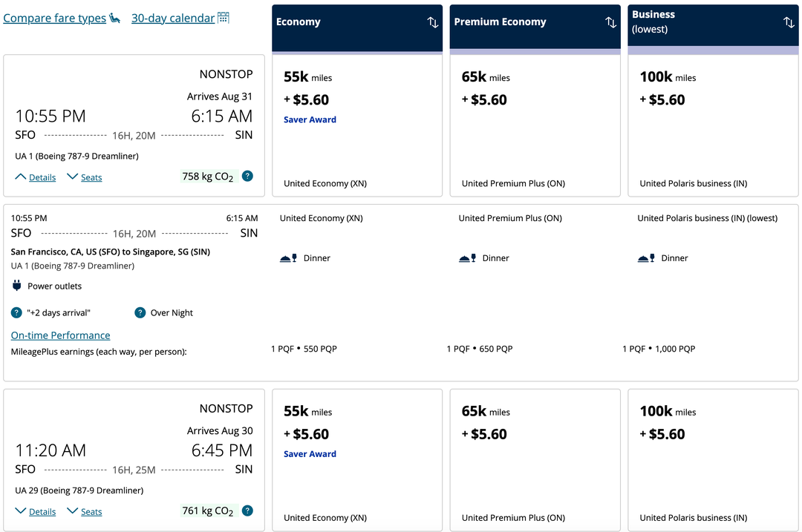Click the On-time Performance link
The width and height of the screenshot is (802, 532).
[x=60, y=335]
